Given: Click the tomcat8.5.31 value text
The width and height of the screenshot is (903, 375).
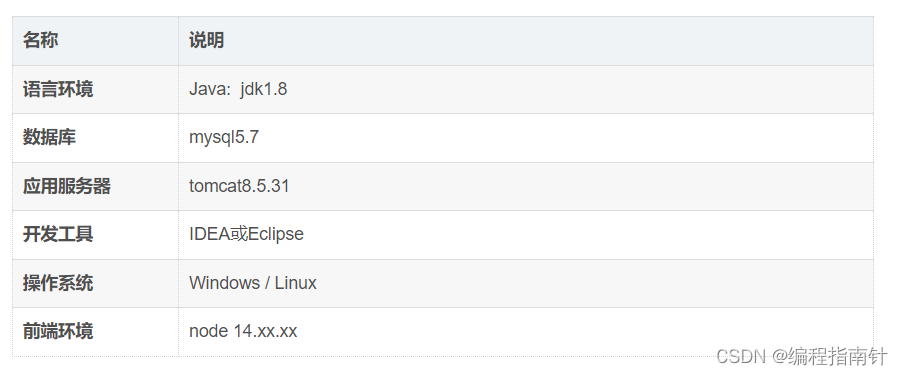Looking at the screenshot, I should pos(239,186).
